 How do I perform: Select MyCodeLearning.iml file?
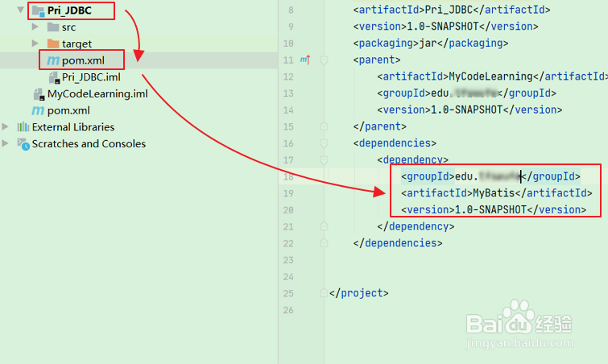click(97, 93)
